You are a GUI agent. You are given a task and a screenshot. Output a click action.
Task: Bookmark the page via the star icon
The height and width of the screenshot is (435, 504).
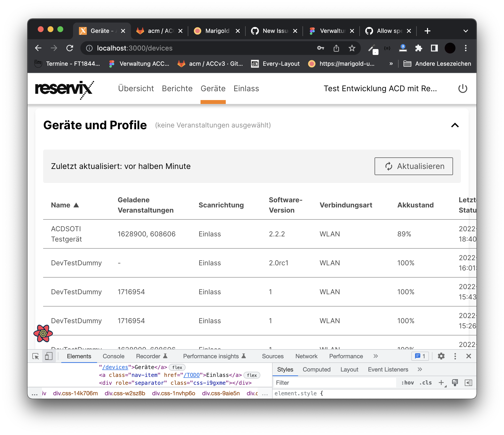pyautogui.click(x=352, y=48)
